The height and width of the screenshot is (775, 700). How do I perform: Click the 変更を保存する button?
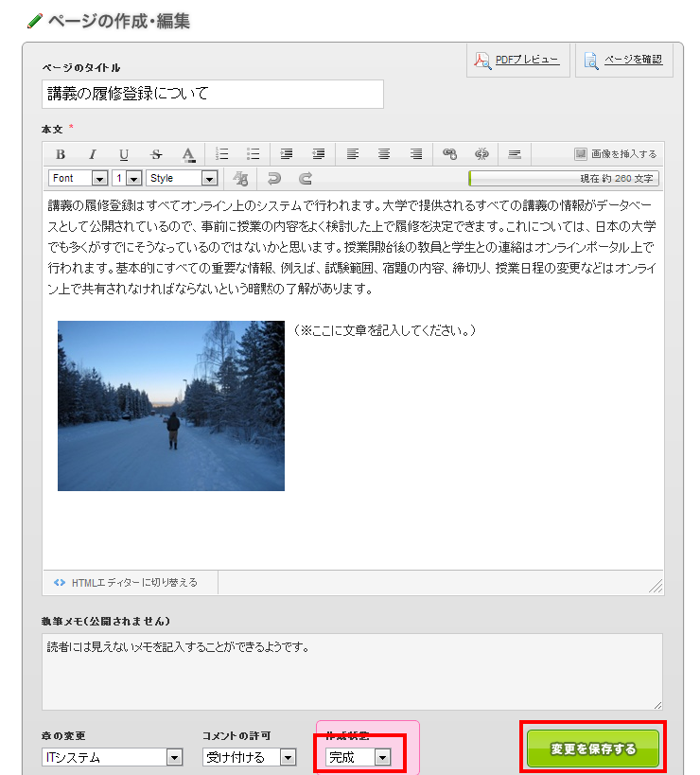tap(593, 749)
